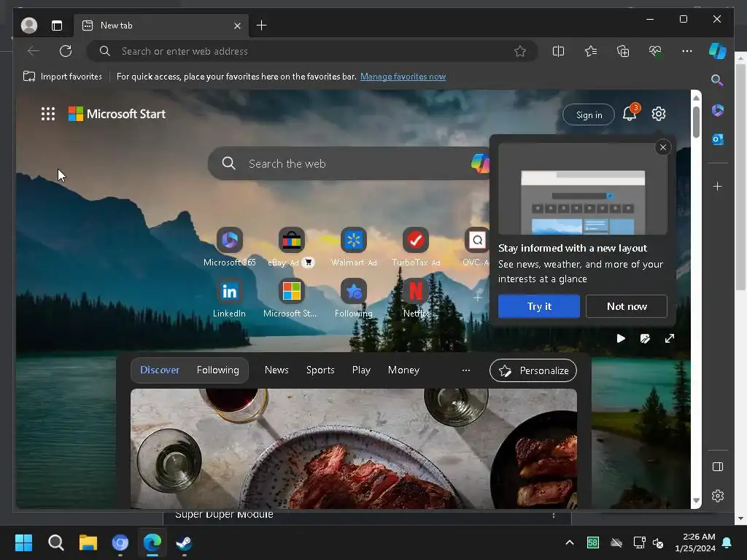Screen dimensions: 747x560
Task: Click the page scrollbar down arrow
Action: point(696,500)
